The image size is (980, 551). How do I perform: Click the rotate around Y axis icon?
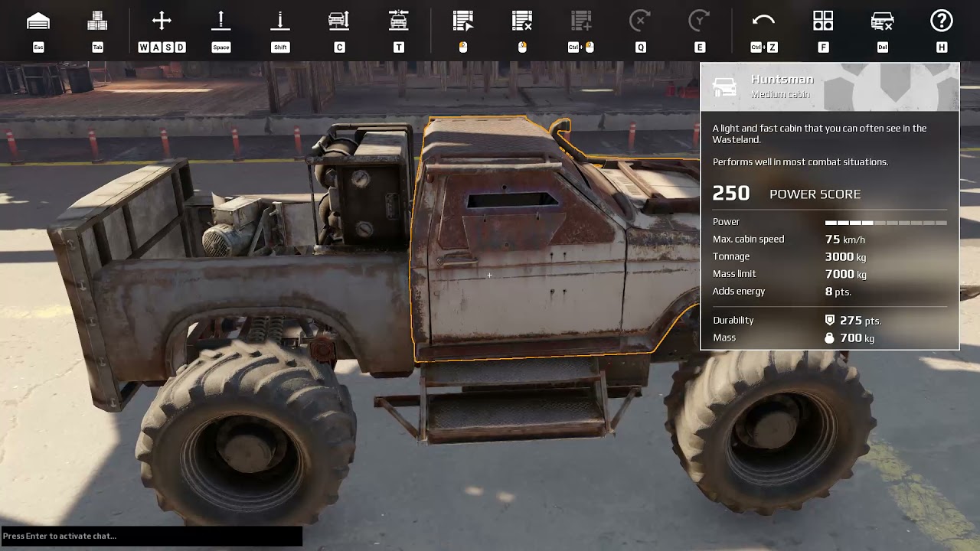(699, 21)
